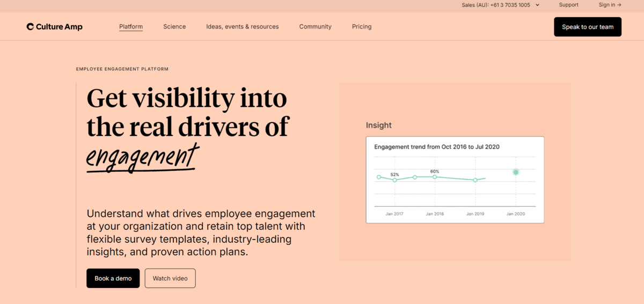Click the data point between 52% and 60%
Screen dimensions: 644x304
click(x=415, y=177)
